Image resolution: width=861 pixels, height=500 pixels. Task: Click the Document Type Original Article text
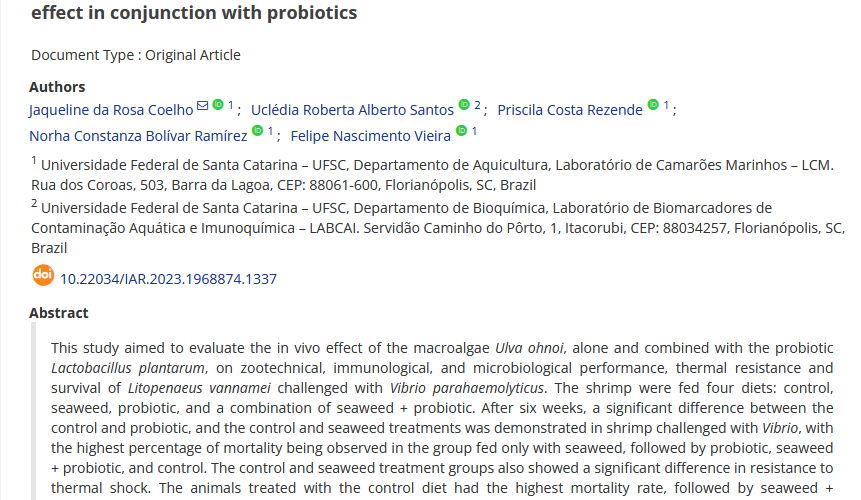pyautogui.click(x=136, y=55)
